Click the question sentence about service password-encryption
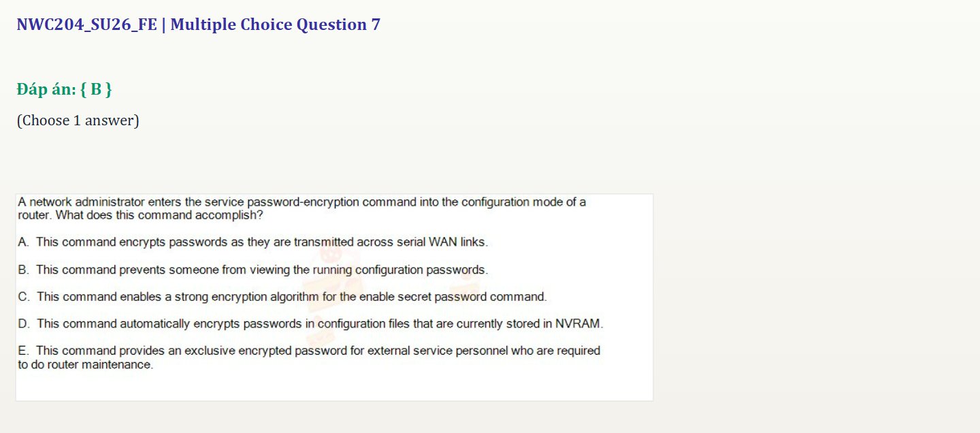The width and height of the screenshot is (980, 433). (x=302, y=208)
